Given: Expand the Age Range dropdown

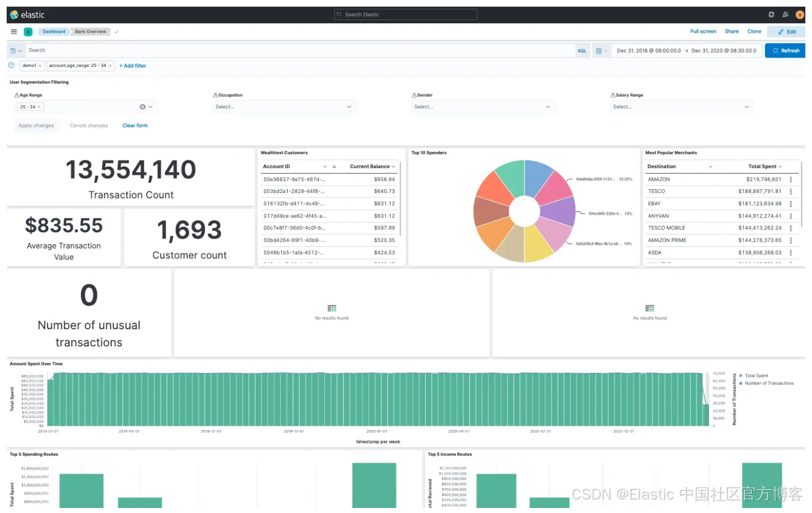Looking at the screenshot, I should coord(151,107).
